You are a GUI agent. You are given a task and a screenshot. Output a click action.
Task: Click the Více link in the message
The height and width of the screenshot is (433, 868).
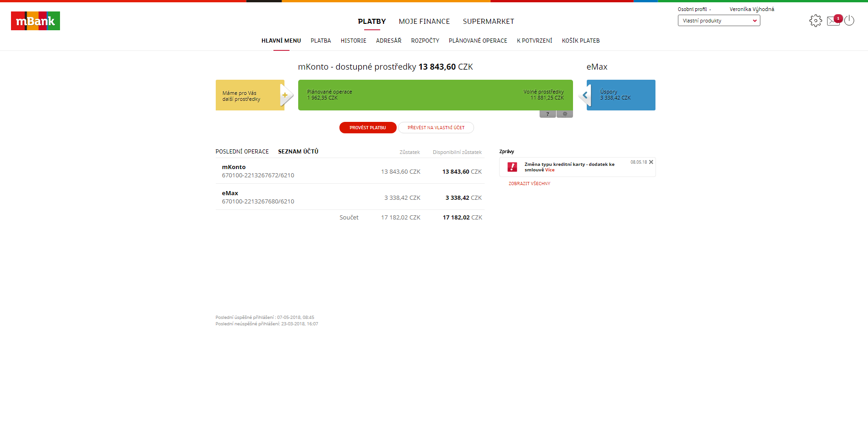tap(550, 170)
